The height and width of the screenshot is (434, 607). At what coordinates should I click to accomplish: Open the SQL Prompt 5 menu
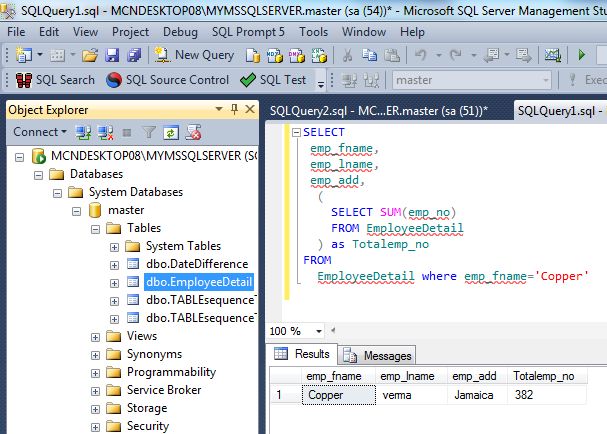248,32
